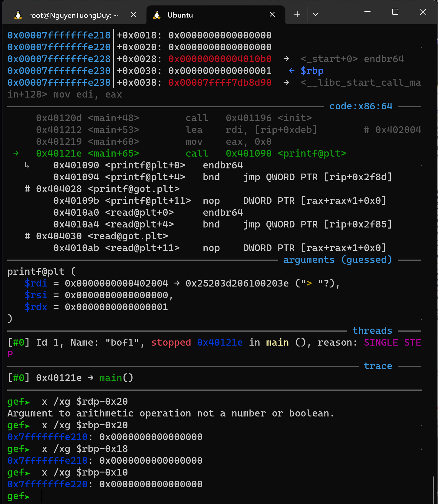The height and width of the screenshot is (504, 438).
Task: Click main() in the trace line
Action: click(116, 378)
